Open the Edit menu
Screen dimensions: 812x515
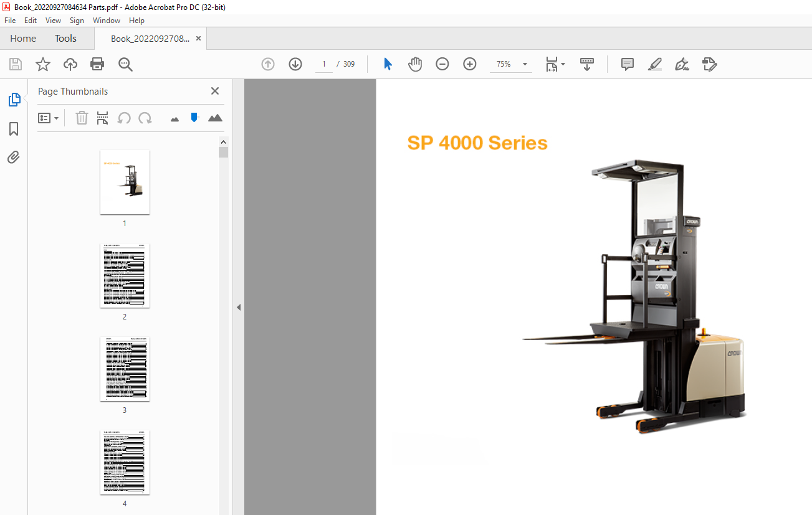click(x=31, y=21)
